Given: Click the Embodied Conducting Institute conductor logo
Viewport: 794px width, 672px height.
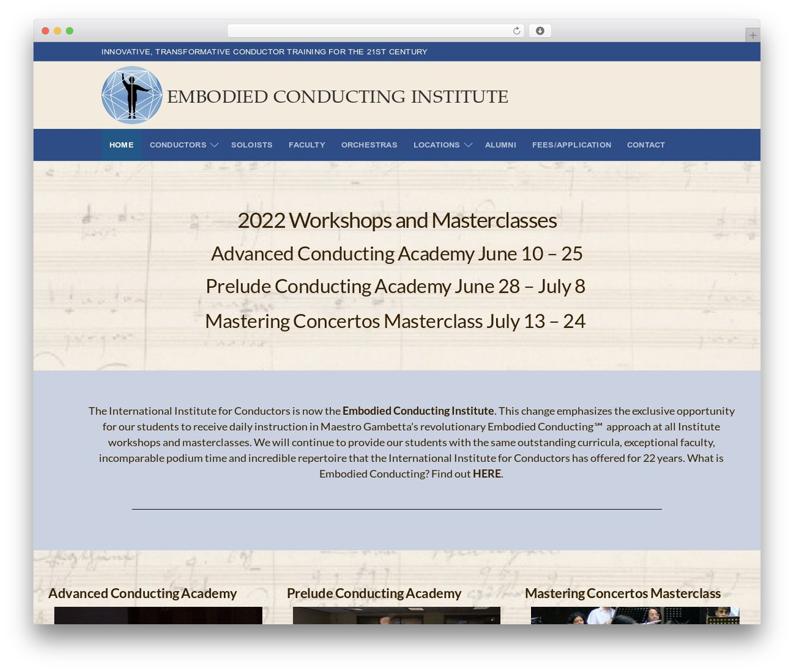Looking at the screenshot, I should tap(132, 95).
